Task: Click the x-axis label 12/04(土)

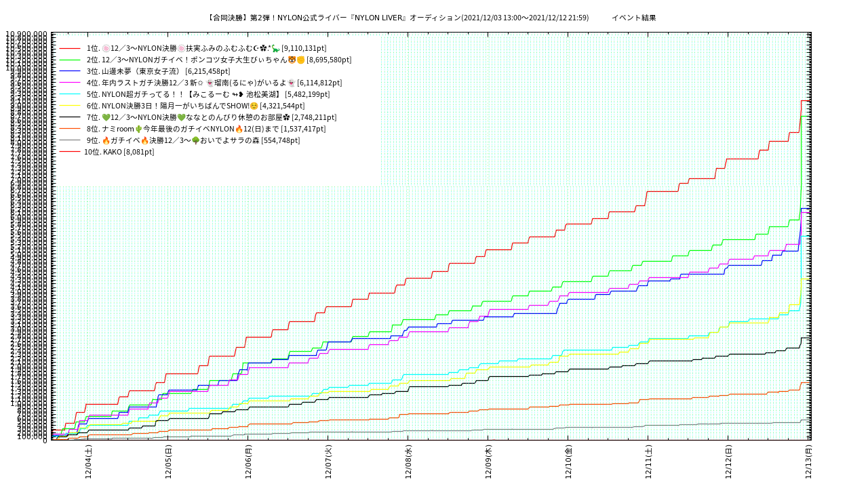Action: [88, 462]
